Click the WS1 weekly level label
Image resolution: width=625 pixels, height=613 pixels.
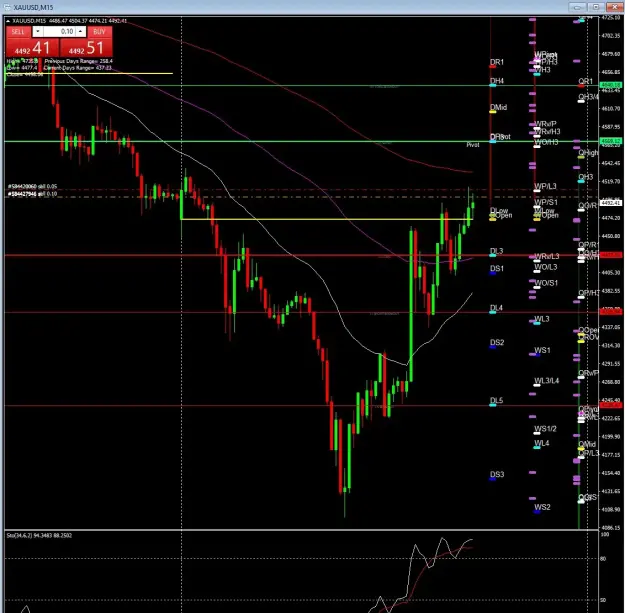(x=542, y=350)
